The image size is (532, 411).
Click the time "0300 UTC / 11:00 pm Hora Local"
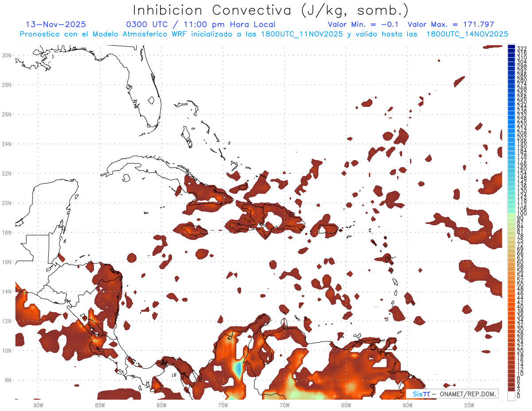[x=200, y=24]
